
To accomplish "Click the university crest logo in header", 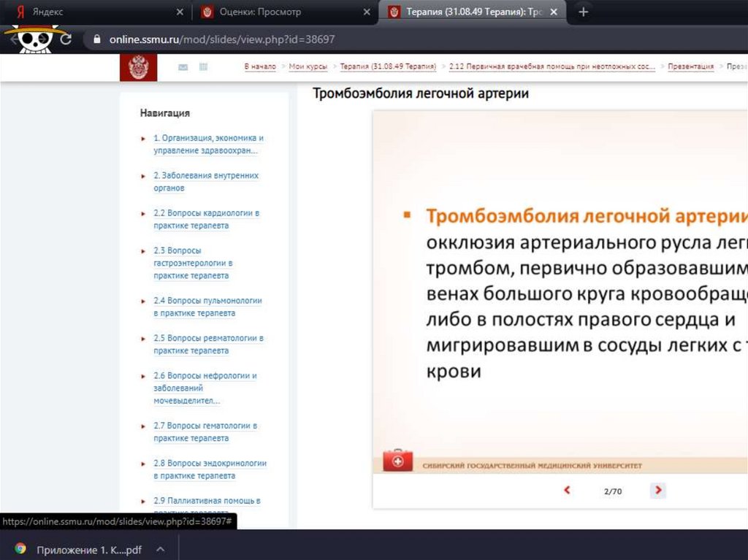I will click(138, 67).
